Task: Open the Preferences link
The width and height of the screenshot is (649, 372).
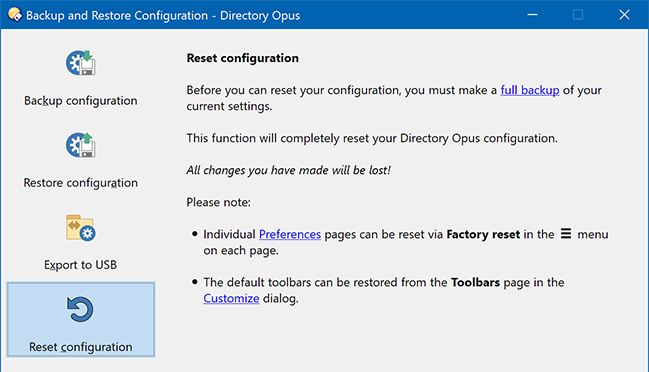Action: point(290,234)
